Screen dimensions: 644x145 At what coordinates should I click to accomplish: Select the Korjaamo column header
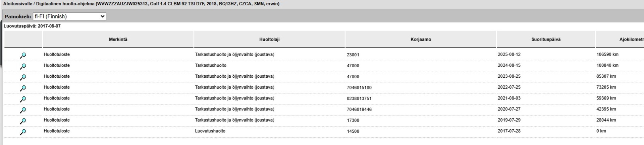(421, 40)
